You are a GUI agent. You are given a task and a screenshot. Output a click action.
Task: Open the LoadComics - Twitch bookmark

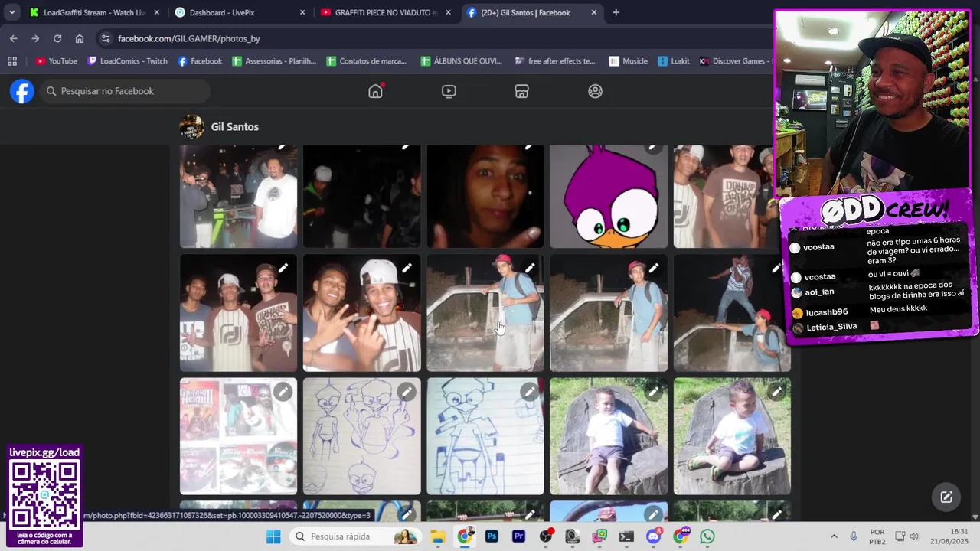coord(127,61)
